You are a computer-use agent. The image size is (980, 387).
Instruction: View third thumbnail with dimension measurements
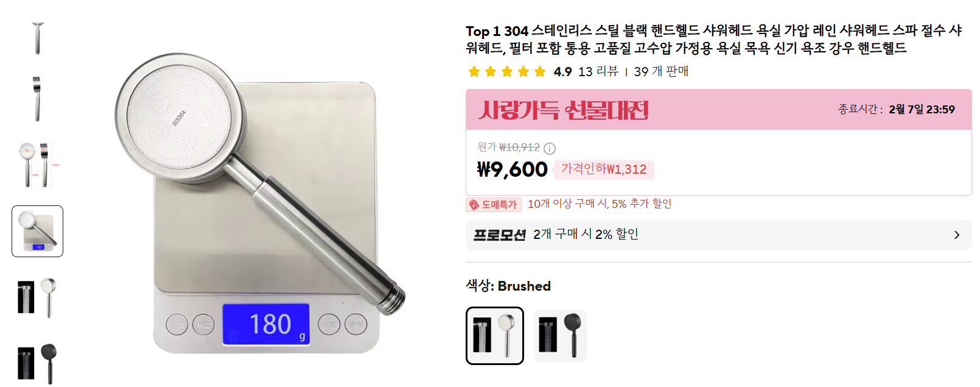click(x=38, y=165)
